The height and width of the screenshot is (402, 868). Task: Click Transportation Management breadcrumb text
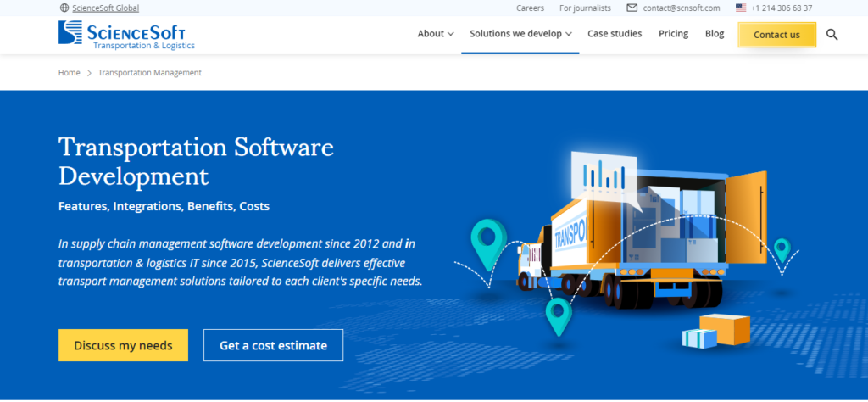click(150, 73)
